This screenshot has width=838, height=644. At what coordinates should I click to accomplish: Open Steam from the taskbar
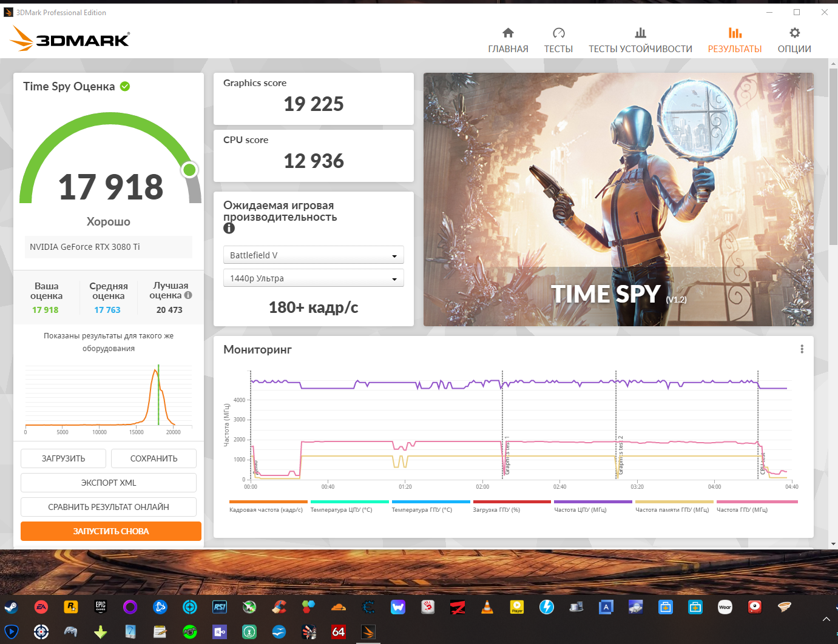(12, 606)
